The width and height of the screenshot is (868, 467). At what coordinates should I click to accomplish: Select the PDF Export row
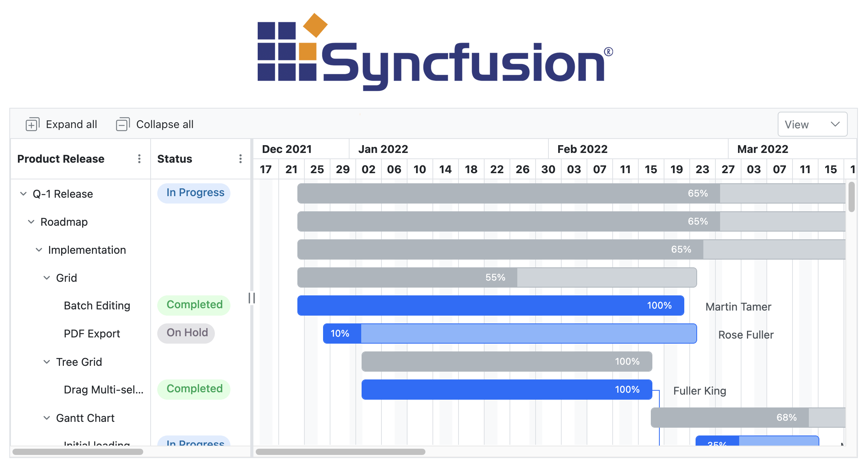(92, 334)
